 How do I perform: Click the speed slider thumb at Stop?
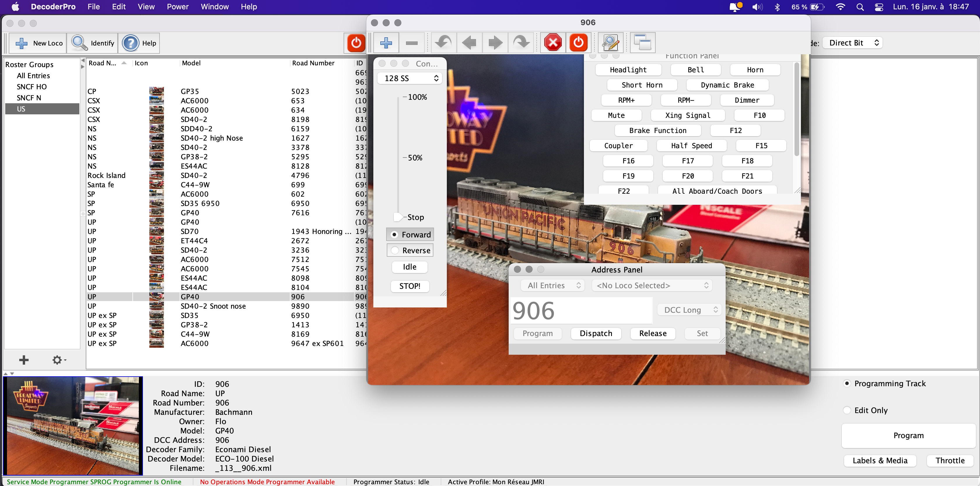click(398, 217)
